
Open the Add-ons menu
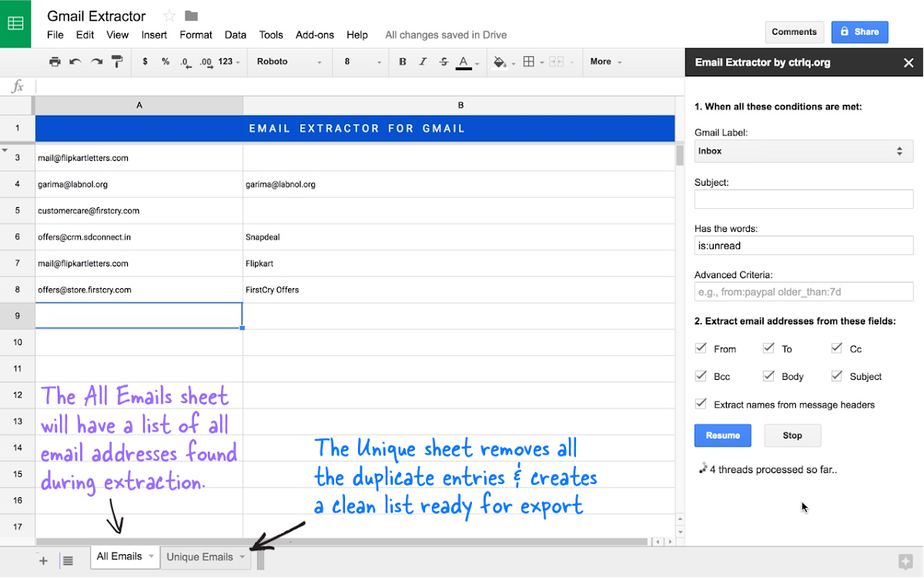tap(315, 35)
